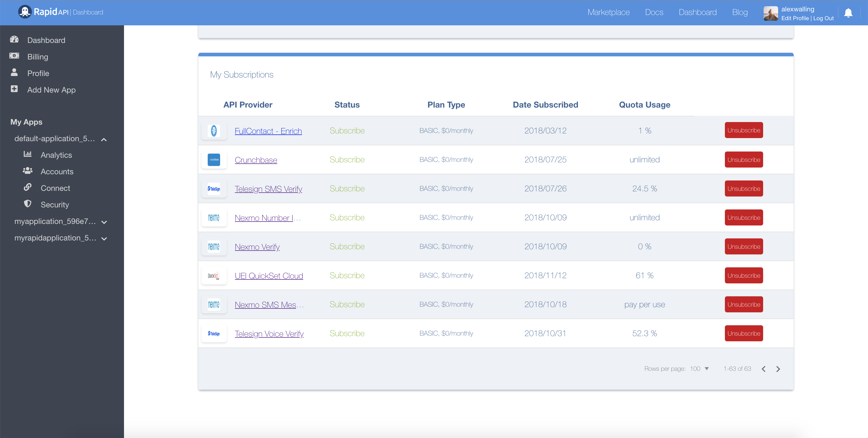Click the alexwalling profile avatar
This screenshot has width=868, height=438.
pyautogui.click(x=770, y=13)
